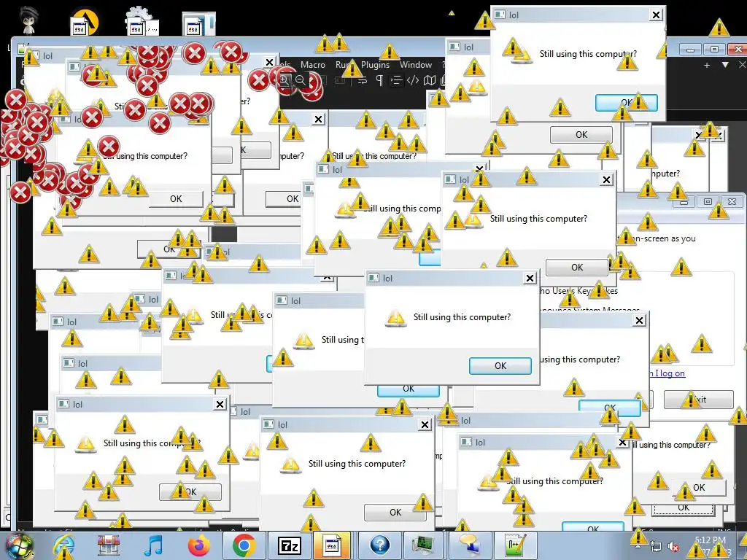Open the Windows Start menu orb

[x=20, y=545]
